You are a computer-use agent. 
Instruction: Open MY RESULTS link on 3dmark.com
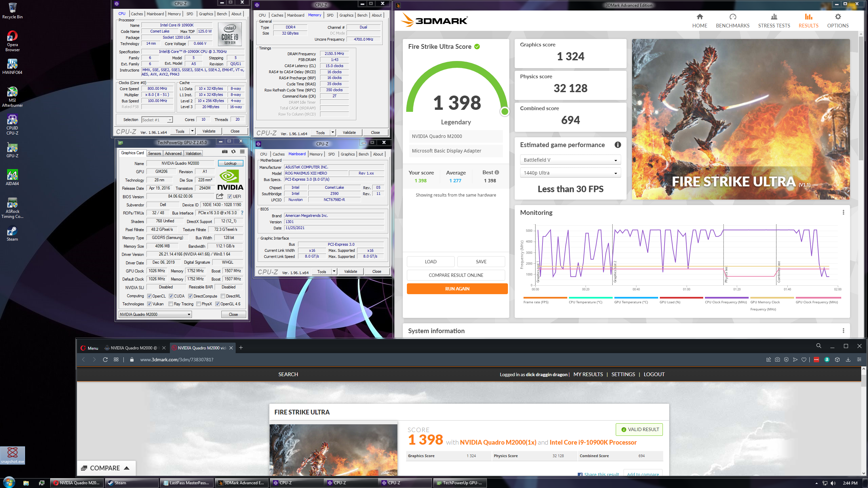(x=588, y=374)
